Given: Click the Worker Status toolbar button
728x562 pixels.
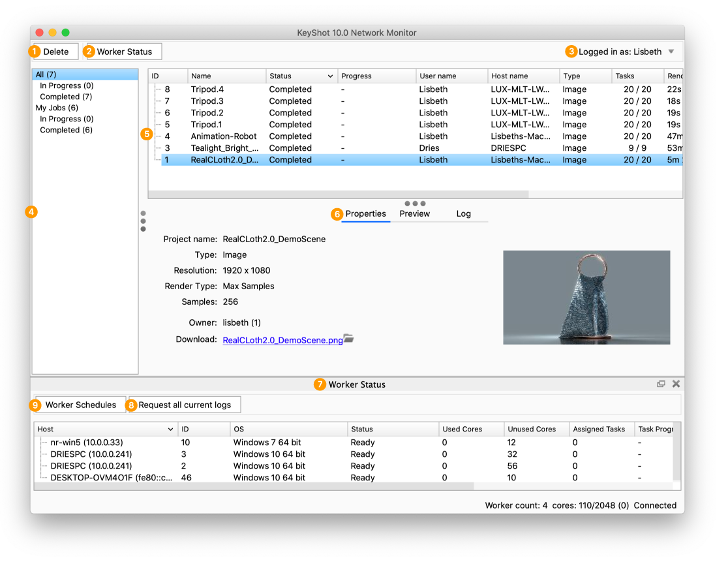Looking at the screenshot, I should pyautogui.click(x=124, y=51).
